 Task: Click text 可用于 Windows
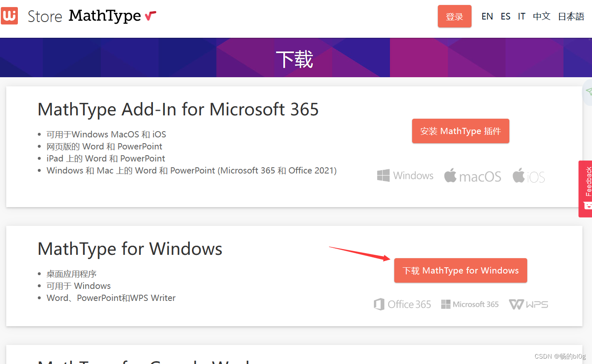tap(79, 286)
